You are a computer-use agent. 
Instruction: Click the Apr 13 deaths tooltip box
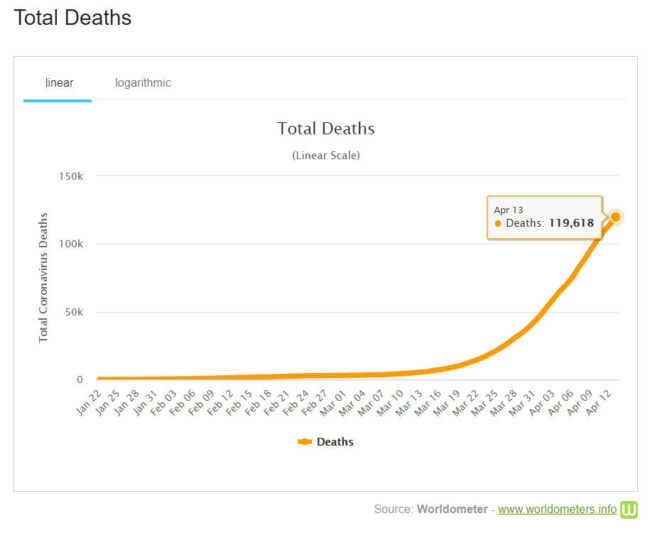(x=545, y=217)
